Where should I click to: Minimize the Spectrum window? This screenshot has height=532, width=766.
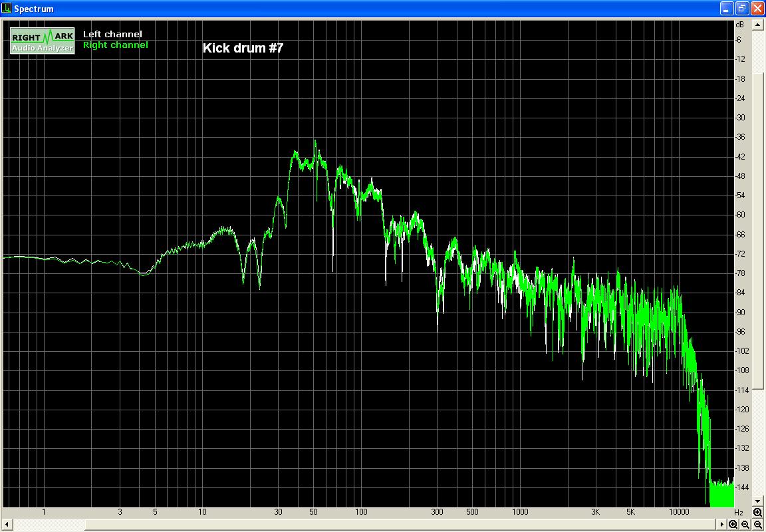[727, 8]
